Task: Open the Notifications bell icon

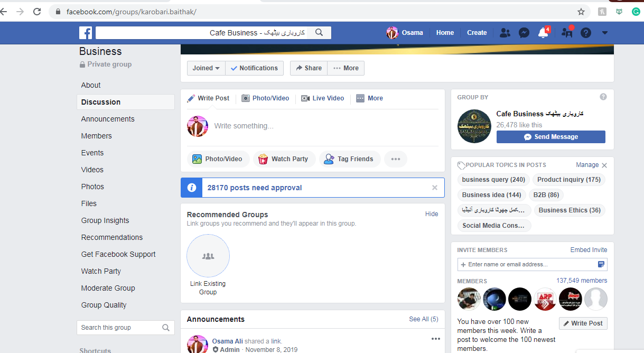Action: coord(543,33)
